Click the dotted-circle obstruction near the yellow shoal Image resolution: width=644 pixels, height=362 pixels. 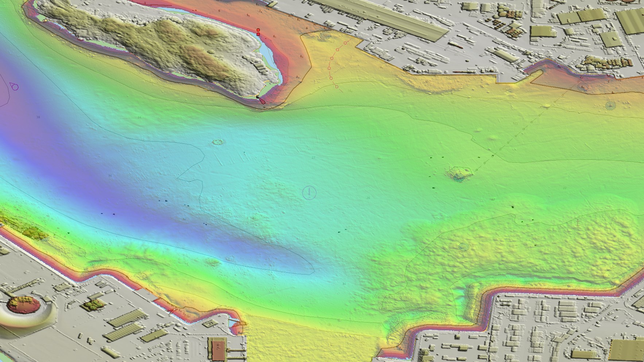point(325,35)
